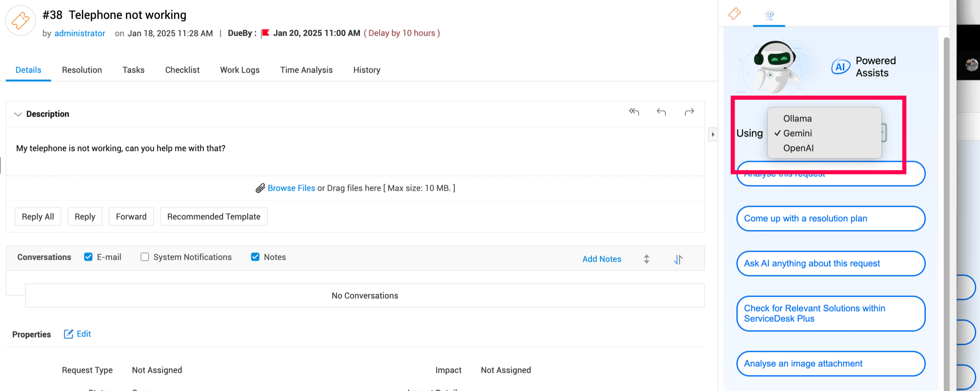Click the sort conversations order icon

click(678, 259)
